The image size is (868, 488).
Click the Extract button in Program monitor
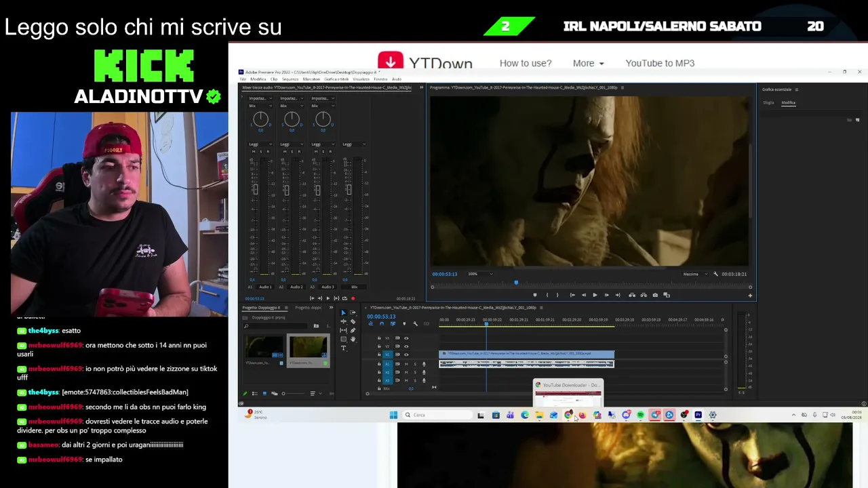(643, 295)
